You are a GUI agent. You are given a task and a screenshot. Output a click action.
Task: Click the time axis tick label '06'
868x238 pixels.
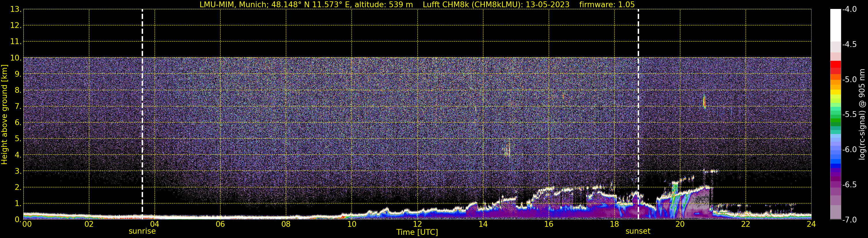coord(220,224)
